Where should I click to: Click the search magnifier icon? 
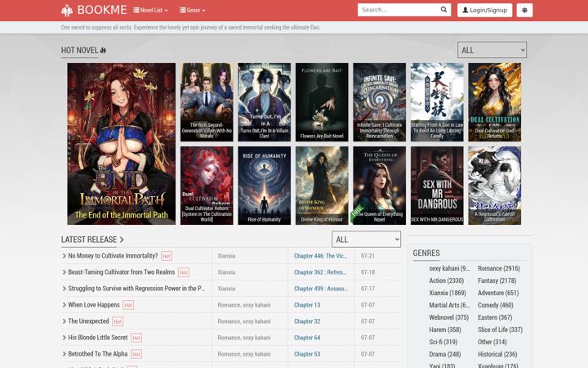point(443,10)
